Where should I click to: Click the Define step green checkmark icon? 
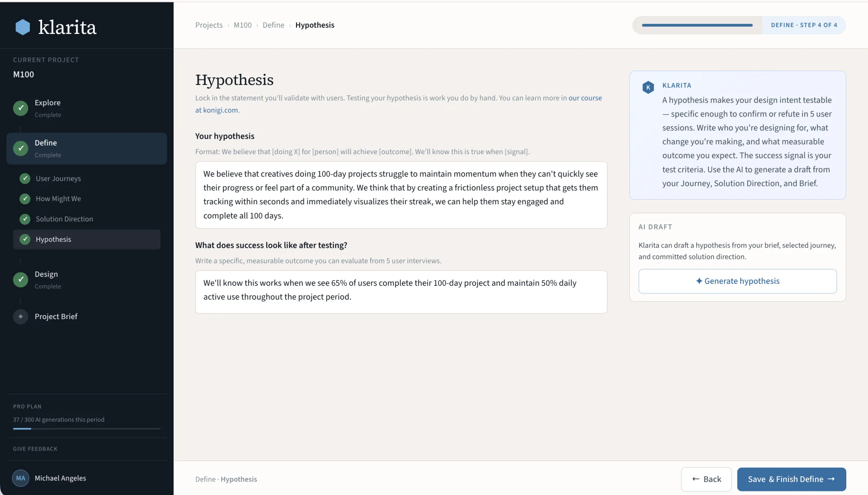point(20,148)
